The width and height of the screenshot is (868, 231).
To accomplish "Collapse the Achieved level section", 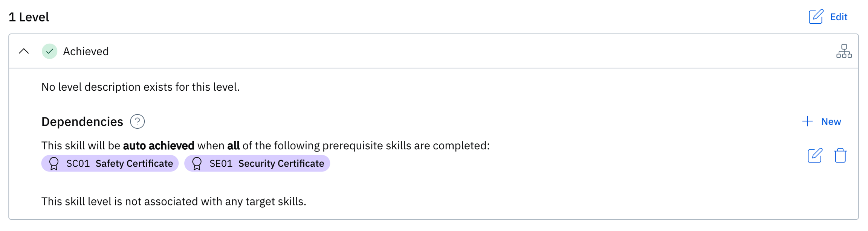I will 24,51.
